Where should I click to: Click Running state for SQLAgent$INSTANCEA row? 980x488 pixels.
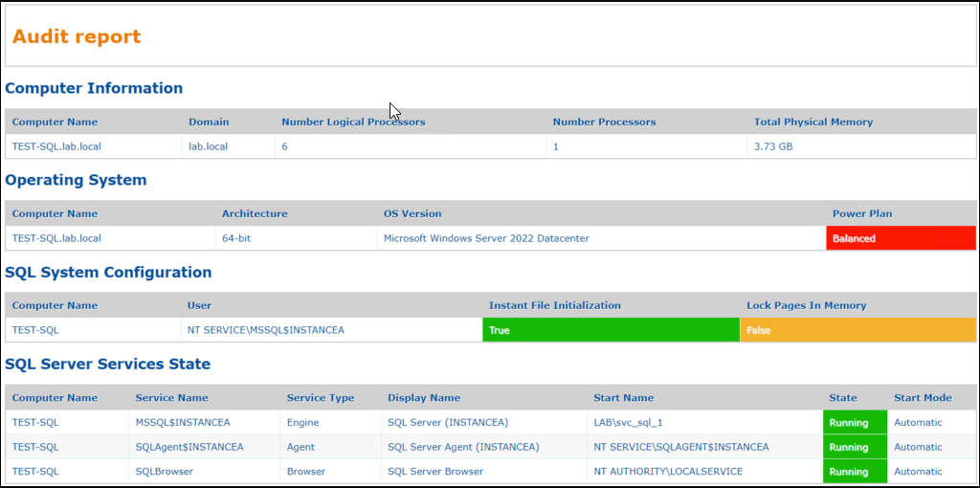click(x=855, y=447)
